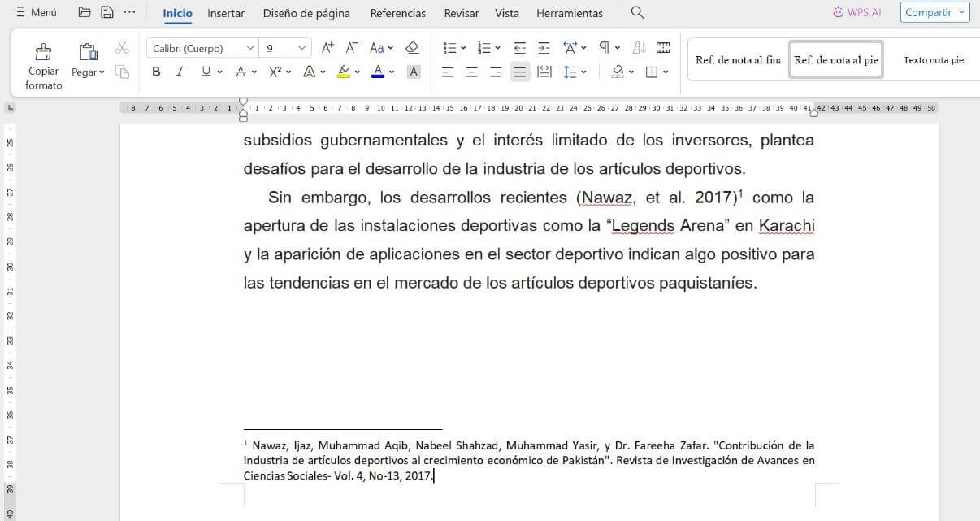Switch to the Insertar ribbon tab

coord(225,12)
